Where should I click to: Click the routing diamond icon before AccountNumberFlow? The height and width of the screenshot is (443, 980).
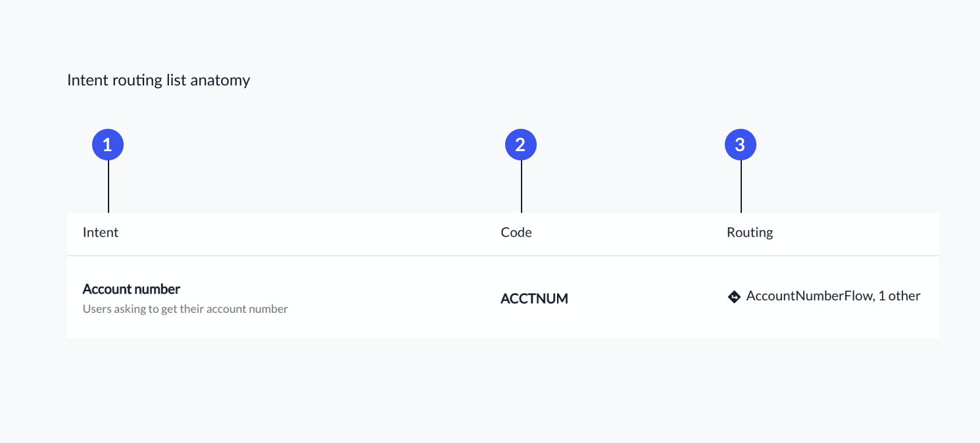pos(734,297)
